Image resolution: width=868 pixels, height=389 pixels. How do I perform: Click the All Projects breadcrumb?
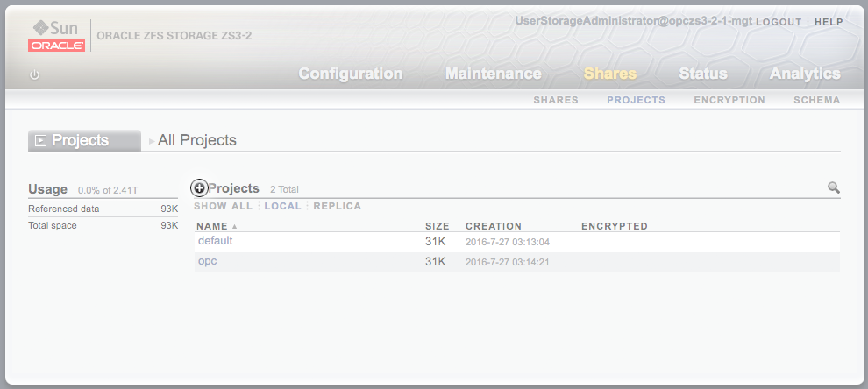tap(197, 140)
